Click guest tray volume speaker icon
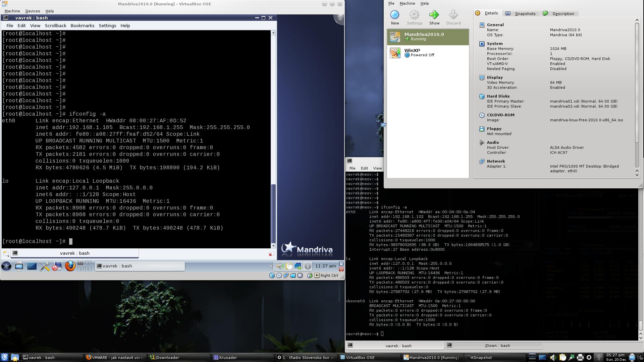The image size is (644, 362). coord(280,266)
